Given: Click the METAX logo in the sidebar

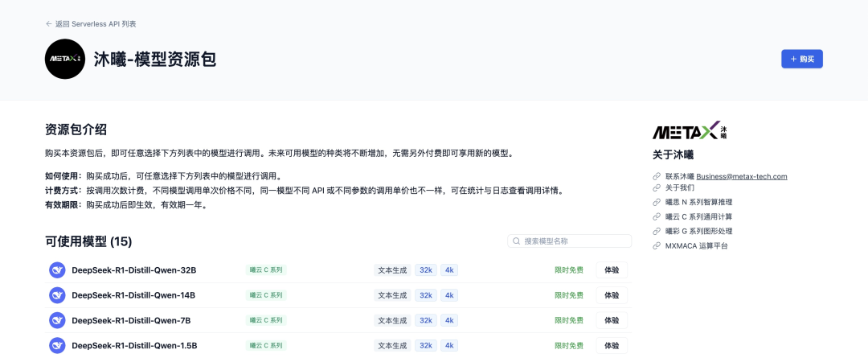Looking at the screenshot, I should [x=690, y=130].
